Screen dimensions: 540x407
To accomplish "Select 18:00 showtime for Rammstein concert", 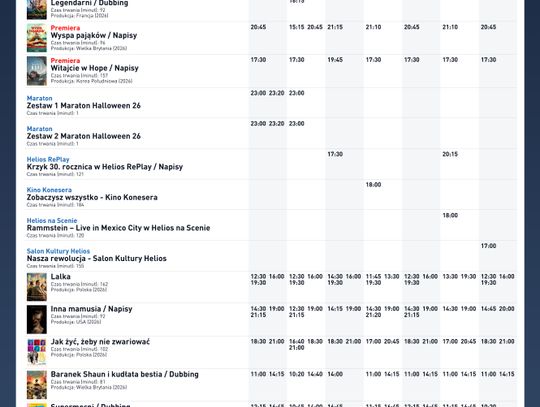I will click(450, 216).
